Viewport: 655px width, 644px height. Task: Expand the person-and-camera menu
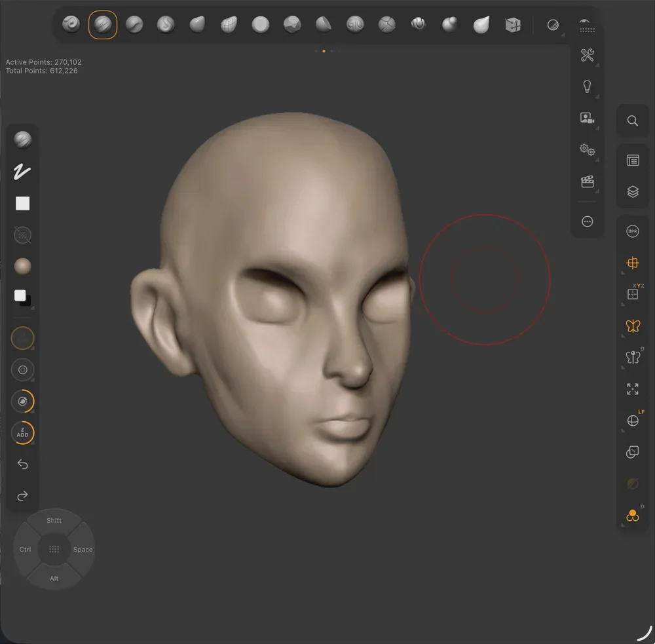(x=588, y=119)
